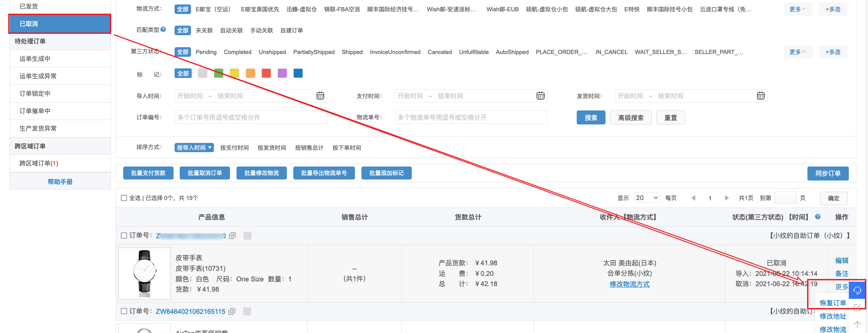Check the checkbox for order ZW8464021062165115

[x=124, y=311]
